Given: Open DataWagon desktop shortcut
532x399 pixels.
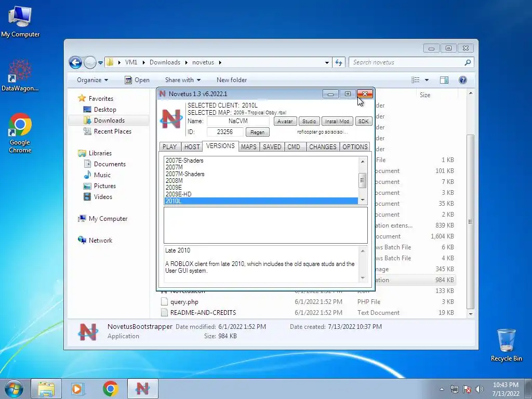Looking at the screenshot, I should click(x=20, y=75).
